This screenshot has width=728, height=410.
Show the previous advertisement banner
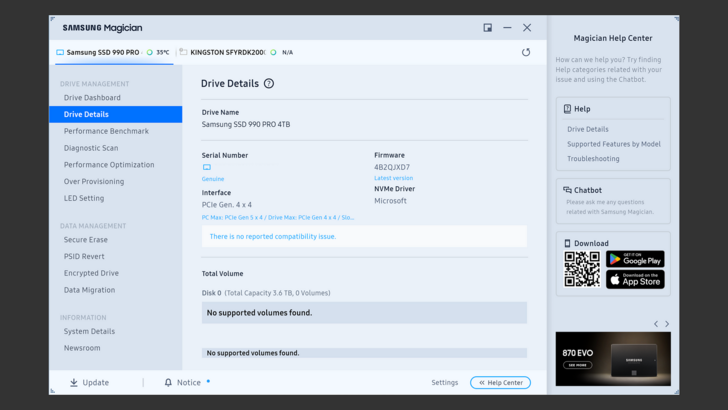point(656,324)
